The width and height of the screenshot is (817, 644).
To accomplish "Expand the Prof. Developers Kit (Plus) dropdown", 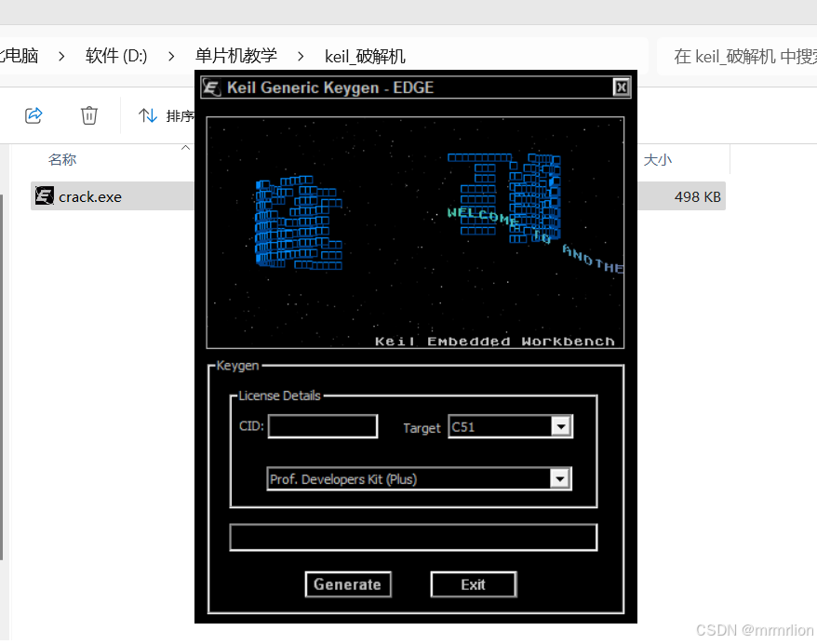I will tap(560, 479).
